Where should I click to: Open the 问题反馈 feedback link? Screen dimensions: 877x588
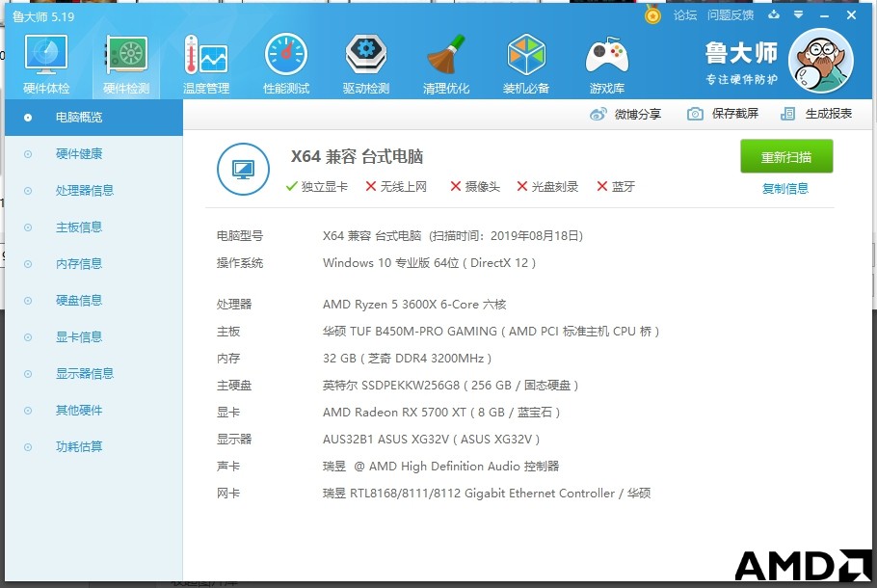click(731, 15)
